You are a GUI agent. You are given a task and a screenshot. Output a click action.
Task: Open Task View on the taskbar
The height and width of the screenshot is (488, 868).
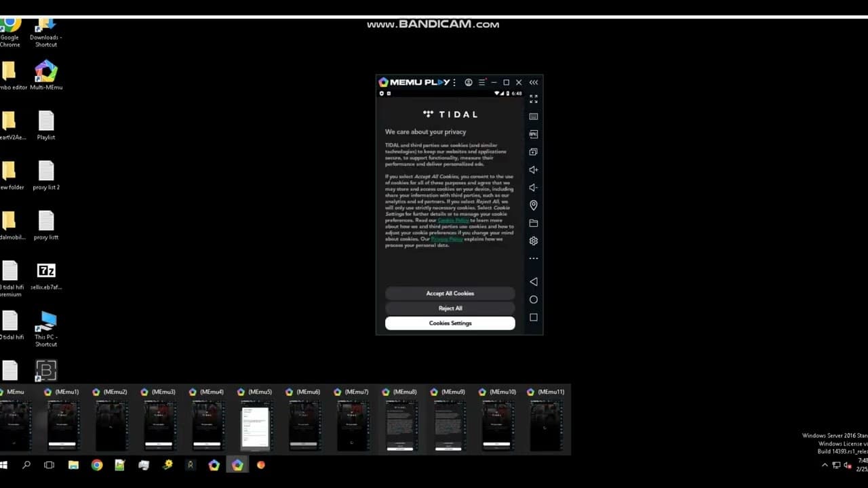49,465
